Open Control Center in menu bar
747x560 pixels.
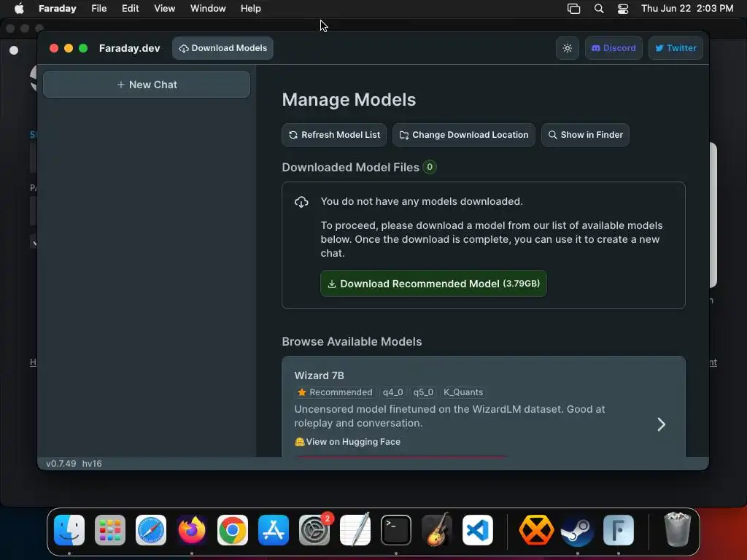pyautogui.click(x=623, y=9)
